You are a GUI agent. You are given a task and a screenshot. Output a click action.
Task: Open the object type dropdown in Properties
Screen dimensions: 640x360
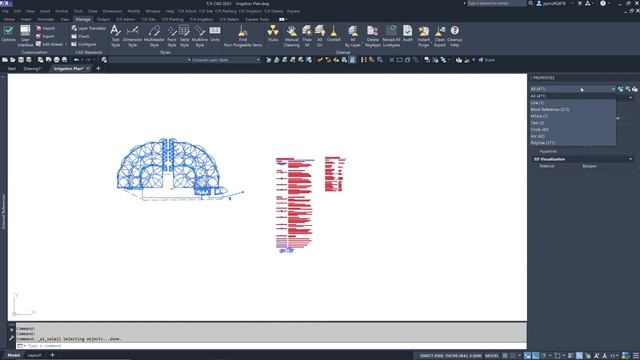572,89
